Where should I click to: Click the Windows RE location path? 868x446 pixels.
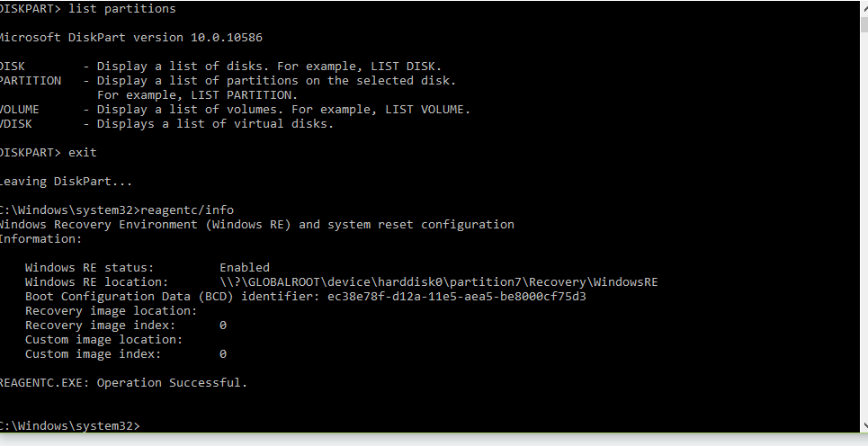(x=438, y=281)
